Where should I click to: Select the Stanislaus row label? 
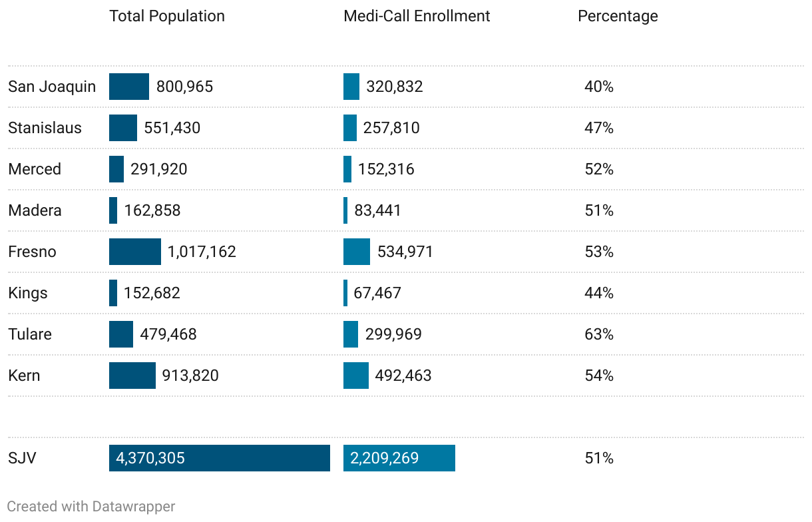(x=45, y=128)
